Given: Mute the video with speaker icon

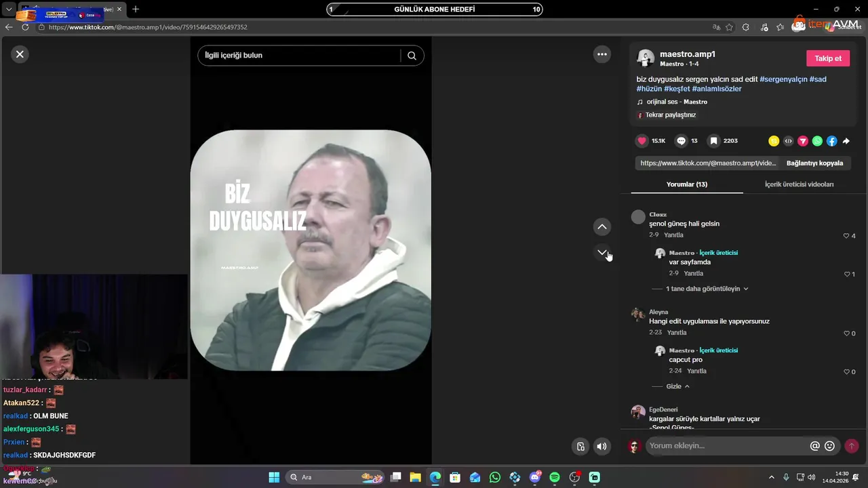Looking at the screenshot, I should pyautogui.click(x=601, y=446).
